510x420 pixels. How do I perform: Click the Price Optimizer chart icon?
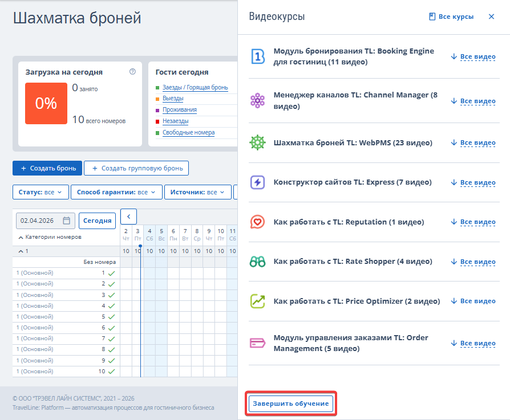point(258,301)
